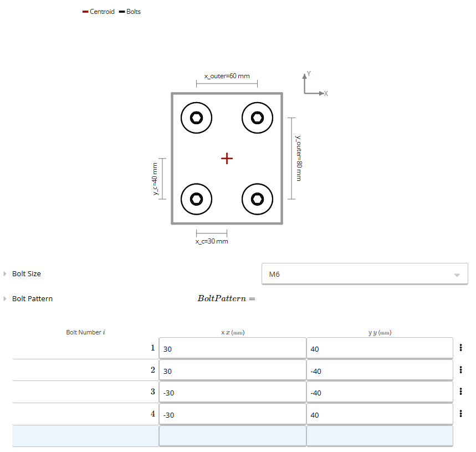Open the options menu for bolt row 3
Screen dimensions: 476x452
coord(460,392)
